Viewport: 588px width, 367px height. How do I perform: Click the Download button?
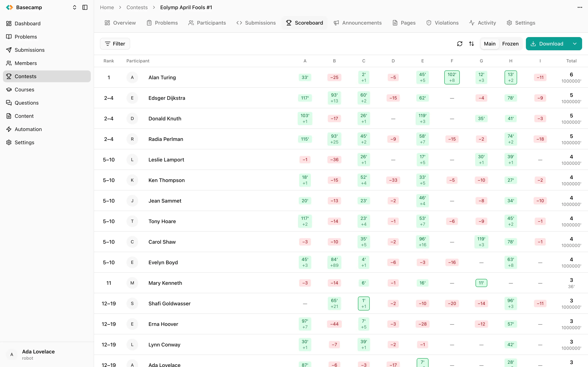[547, 44]
